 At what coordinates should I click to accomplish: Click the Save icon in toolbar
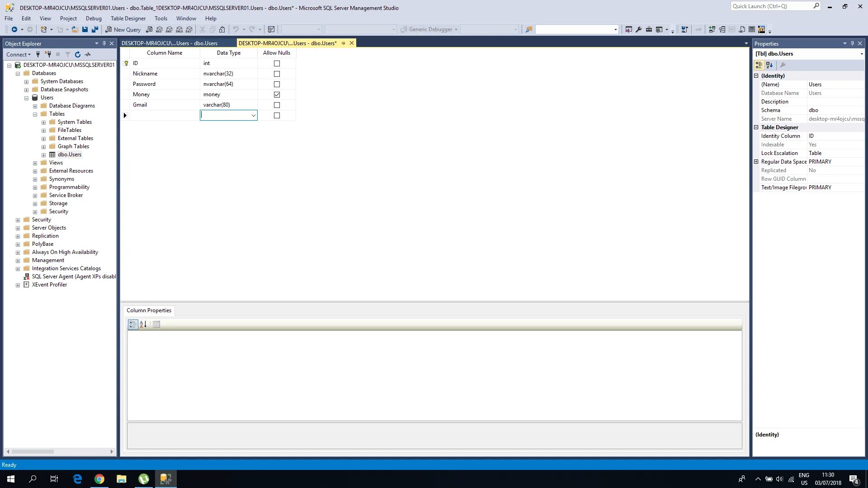(x=85, y=29)
